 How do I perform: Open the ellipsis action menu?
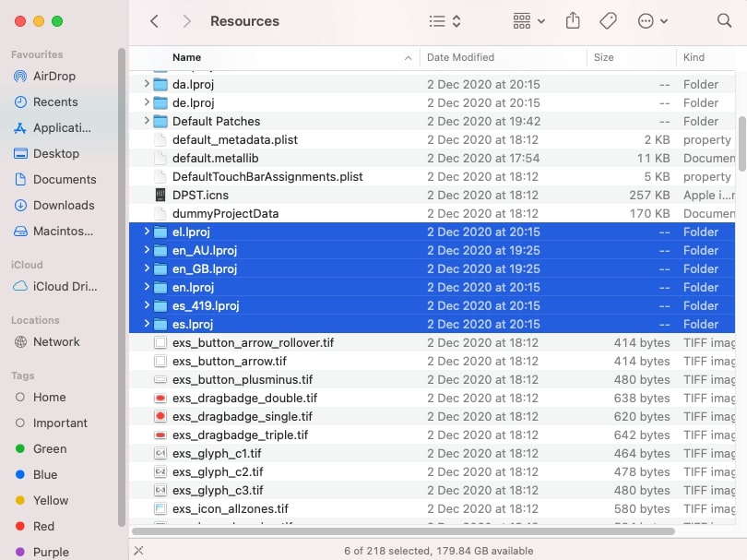coord(652,21)
